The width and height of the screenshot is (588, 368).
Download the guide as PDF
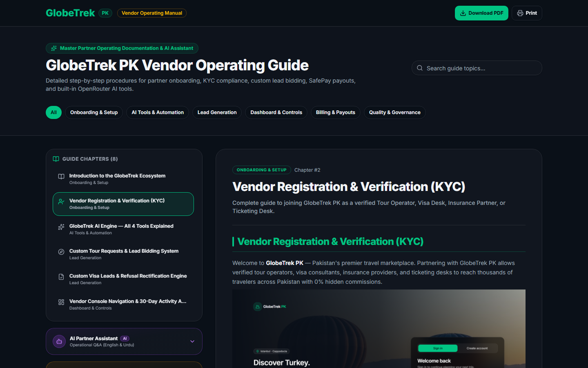481,13
